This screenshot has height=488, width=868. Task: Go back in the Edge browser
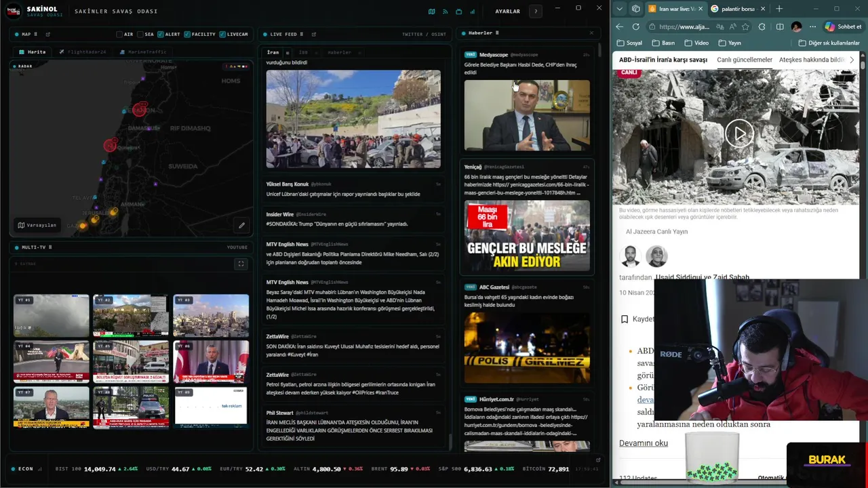[x=619, y=26]
